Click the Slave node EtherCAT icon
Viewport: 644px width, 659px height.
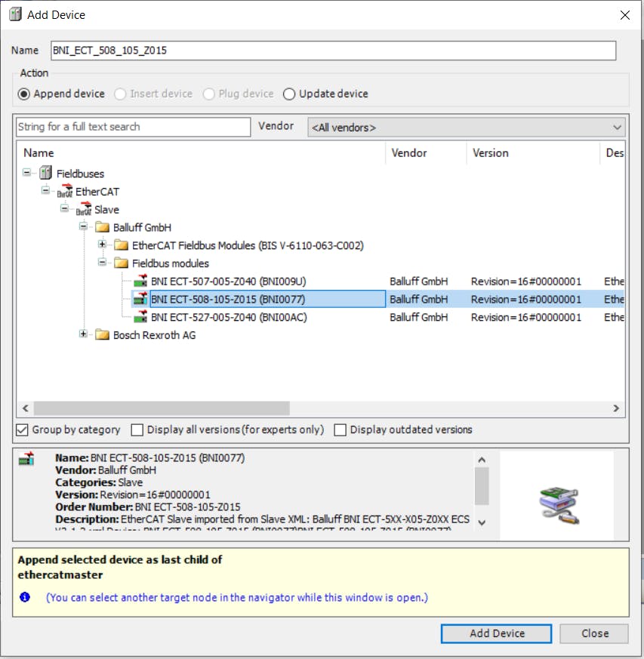pos(84,209)
